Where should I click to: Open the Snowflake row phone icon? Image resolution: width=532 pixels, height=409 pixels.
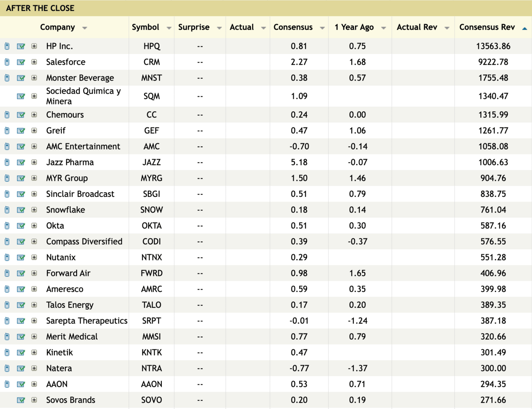pos(7,210)
